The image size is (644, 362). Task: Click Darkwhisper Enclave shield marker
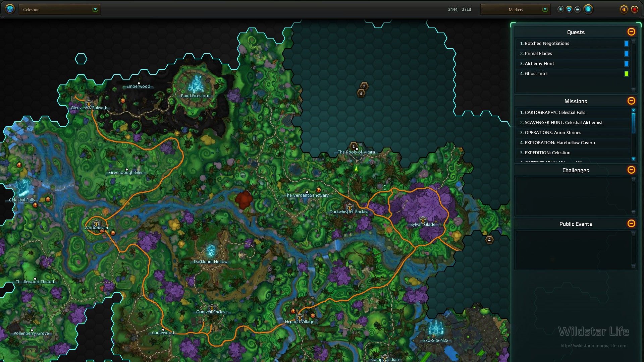pyautogui.click(x=350, y=208)
